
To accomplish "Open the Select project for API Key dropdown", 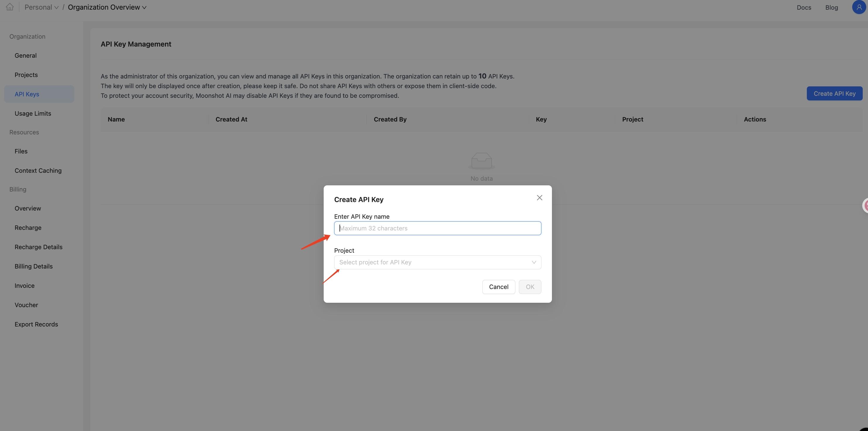I will (x=438, y=262).
